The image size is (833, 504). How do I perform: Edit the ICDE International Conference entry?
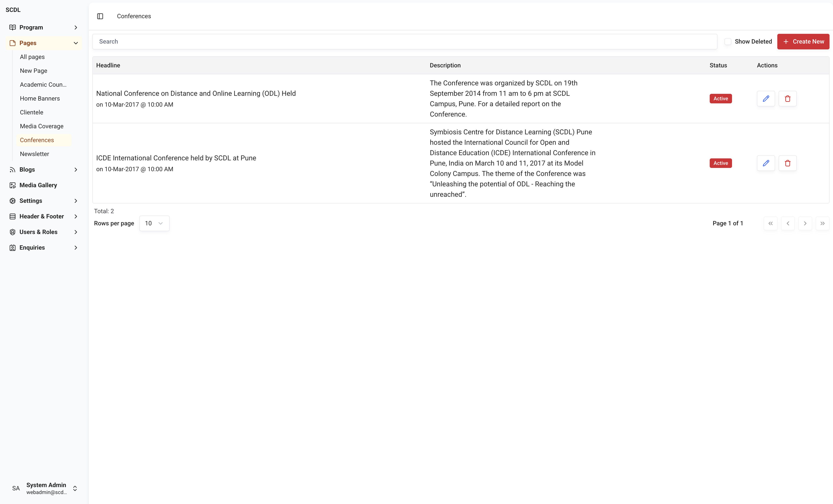(766, 163)
